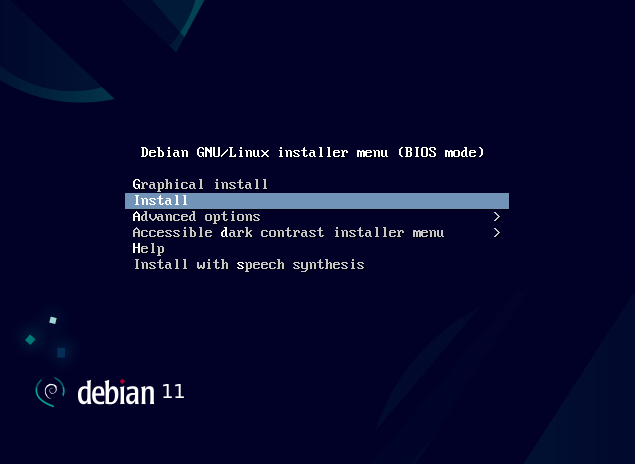Image resolution: width=635 pixels, height=464 pixels.
Task: Click the debian wordmark text
Action: 116,392
